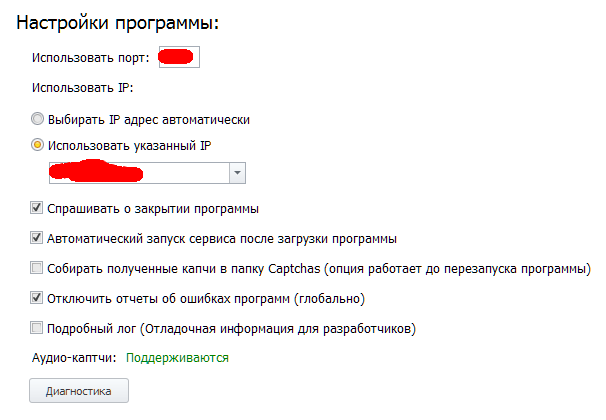This screenshot has height=420, width=606.
Task: Click the green Поддерживаются status text
Action: coord(177,357)
